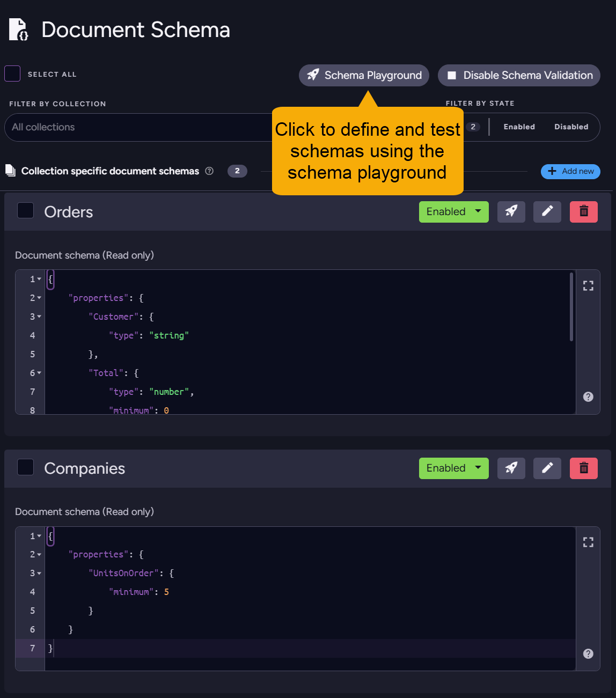Check the Select All checkbox

pyautogui.click(x=12, y=74)
